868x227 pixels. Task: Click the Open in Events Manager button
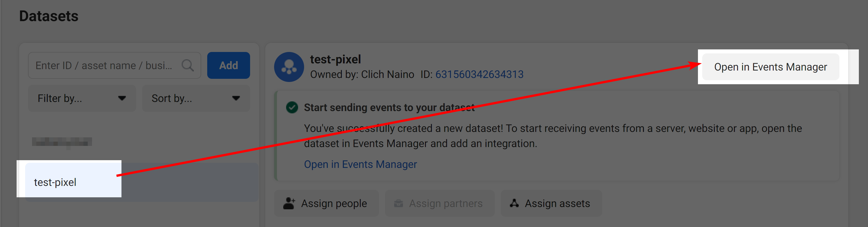[770, 67]
